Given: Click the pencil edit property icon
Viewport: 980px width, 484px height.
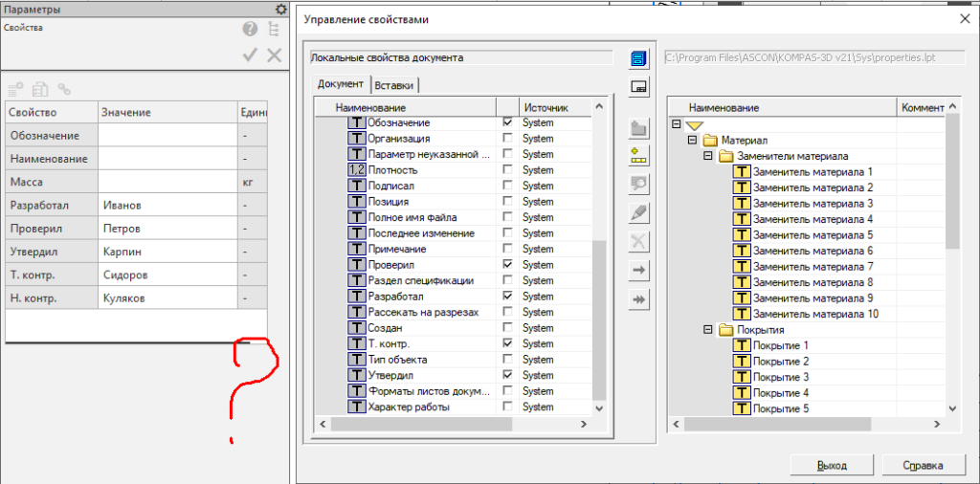Looking at the screenshot, I should (639, 211).
